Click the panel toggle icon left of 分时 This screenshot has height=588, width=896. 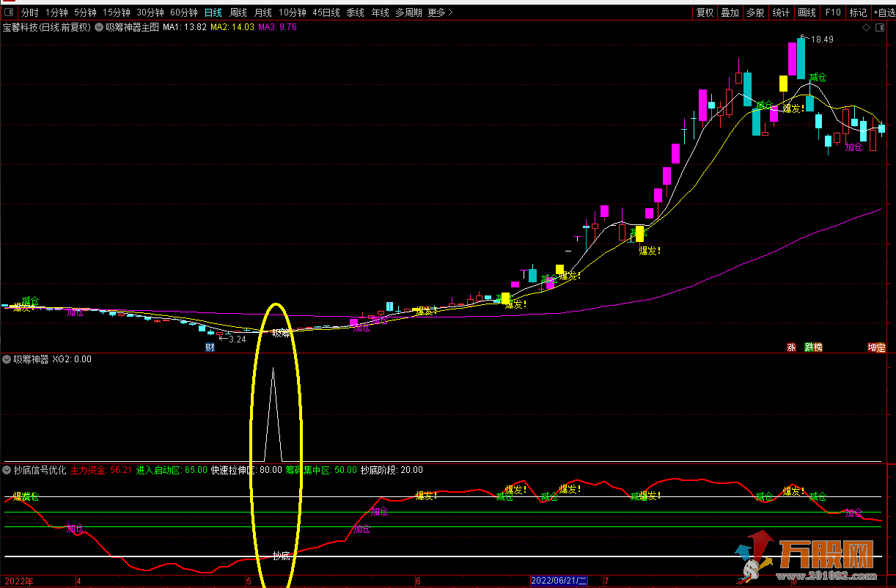tap(9, 12)
